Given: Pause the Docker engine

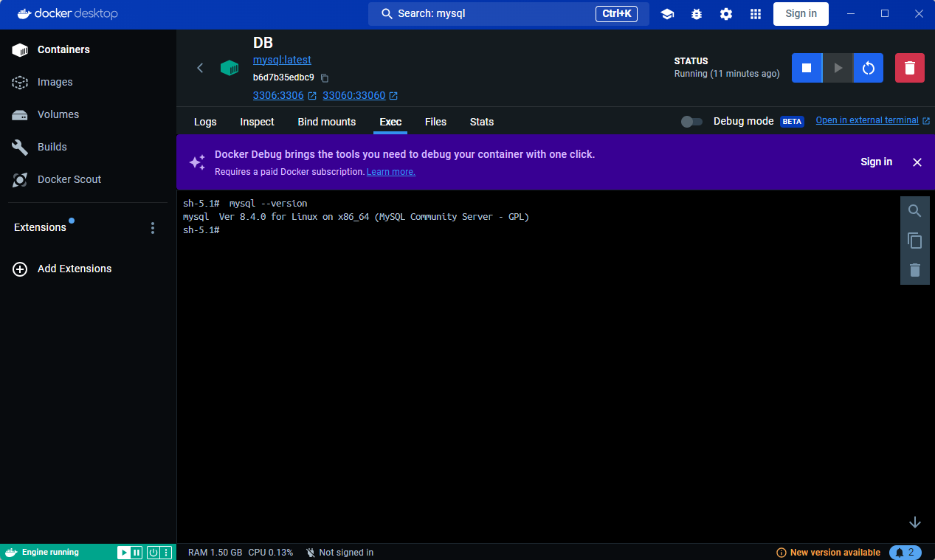Looking at the screenshot, I should (137, 552).
